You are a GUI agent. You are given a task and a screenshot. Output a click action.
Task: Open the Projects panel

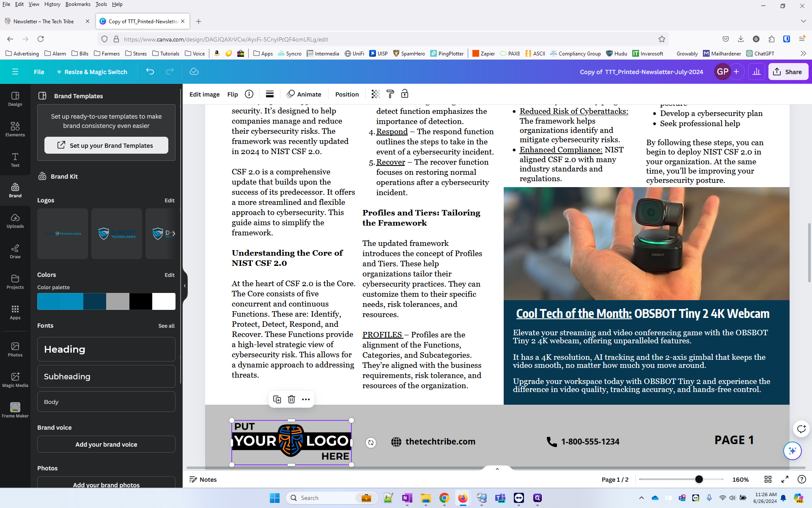tap(15, 282)
